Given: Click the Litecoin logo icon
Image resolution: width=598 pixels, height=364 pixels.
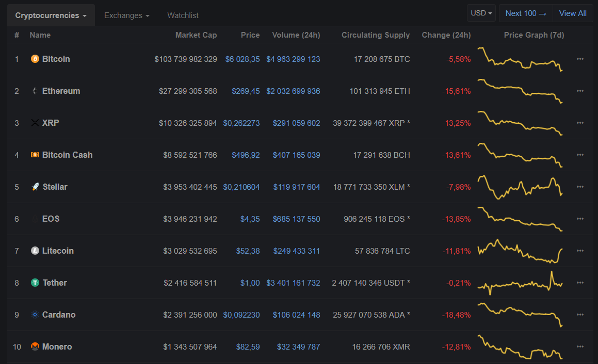Looking at the screenshot, I should click(35, 251).
